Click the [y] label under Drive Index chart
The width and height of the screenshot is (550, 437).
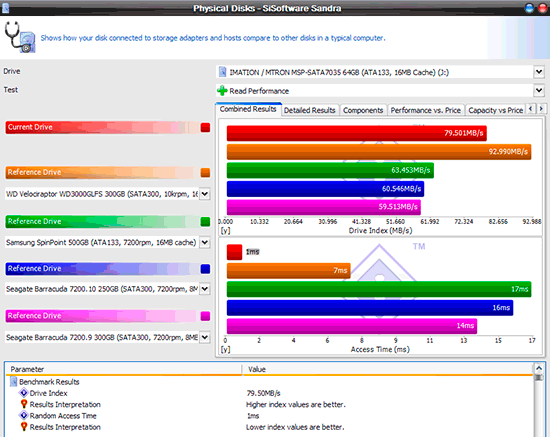(225, 231)
